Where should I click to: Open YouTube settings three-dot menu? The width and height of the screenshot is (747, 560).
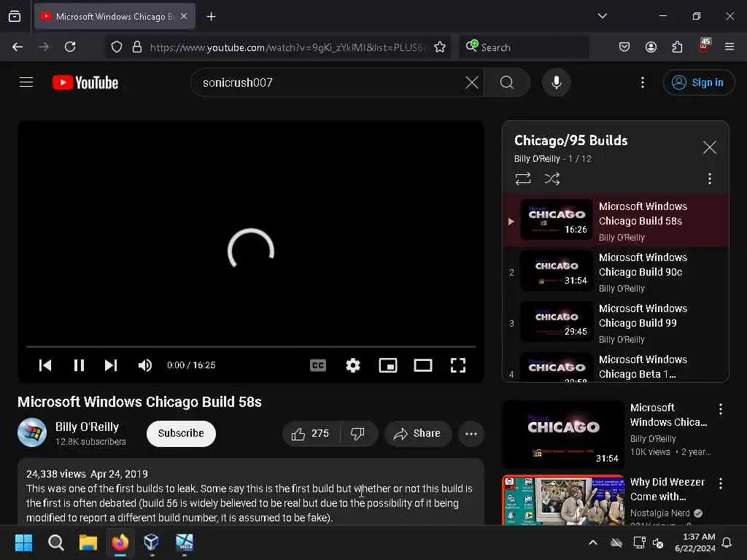click(x=643, y=82)
